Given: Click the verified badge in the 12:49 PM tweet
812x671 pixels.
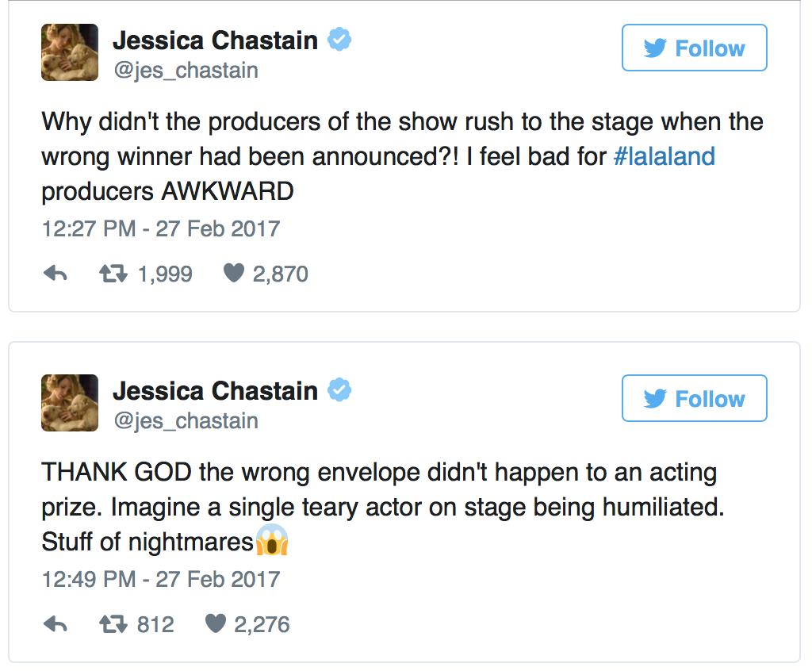Looking at the screenshot, I should click(340, 390).
